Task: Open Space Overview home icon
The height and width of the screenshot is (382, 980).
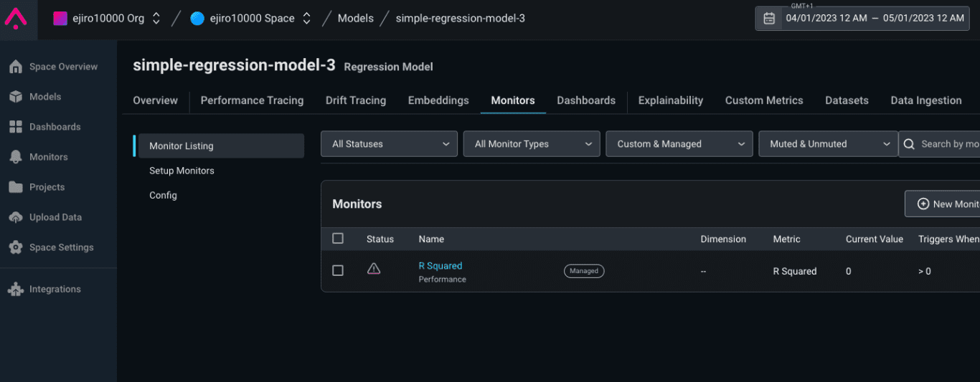Action: [16, 67]
